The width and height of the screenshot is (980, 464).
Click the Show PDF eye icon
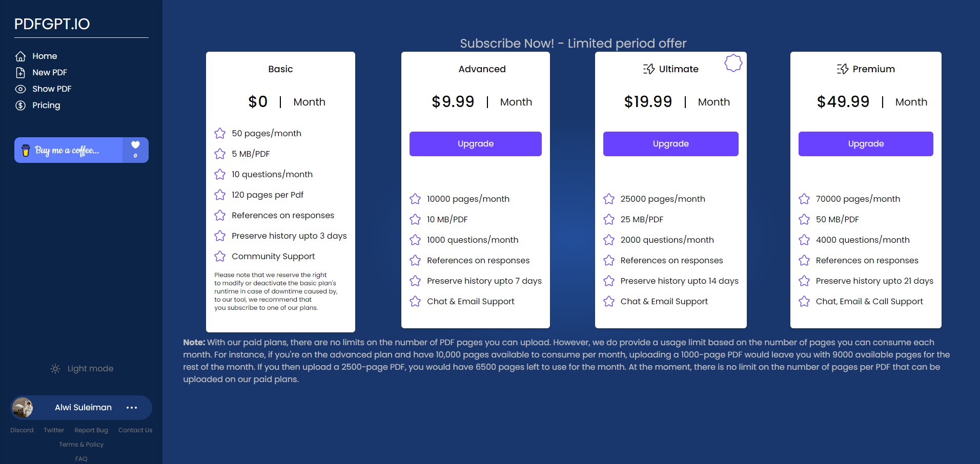click(21, 89)
